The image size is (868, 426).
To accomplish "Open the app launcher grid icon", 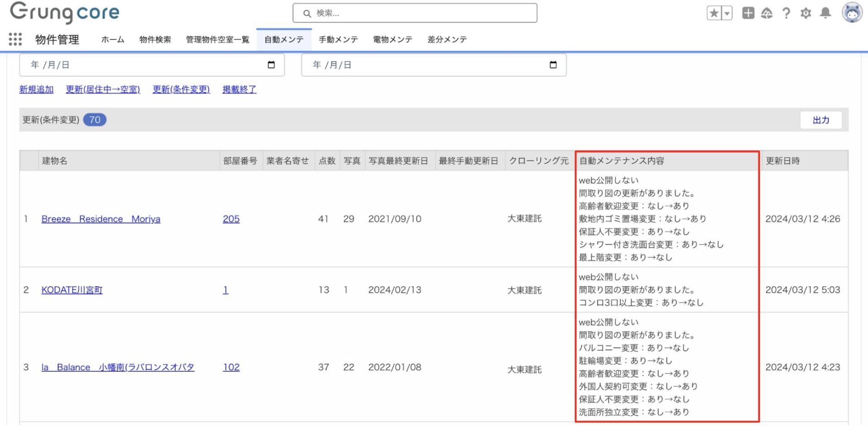I will click(15, 39).
